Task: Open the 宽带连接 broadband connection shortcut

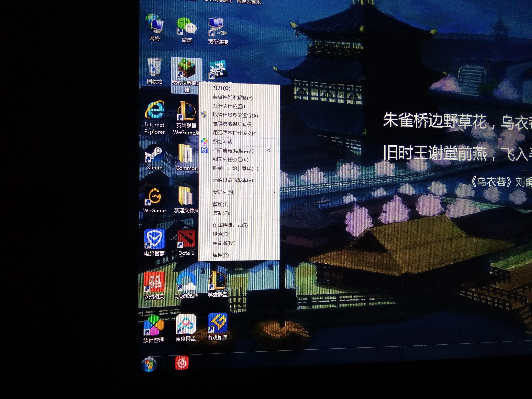Action: click(x=218, y=31)
